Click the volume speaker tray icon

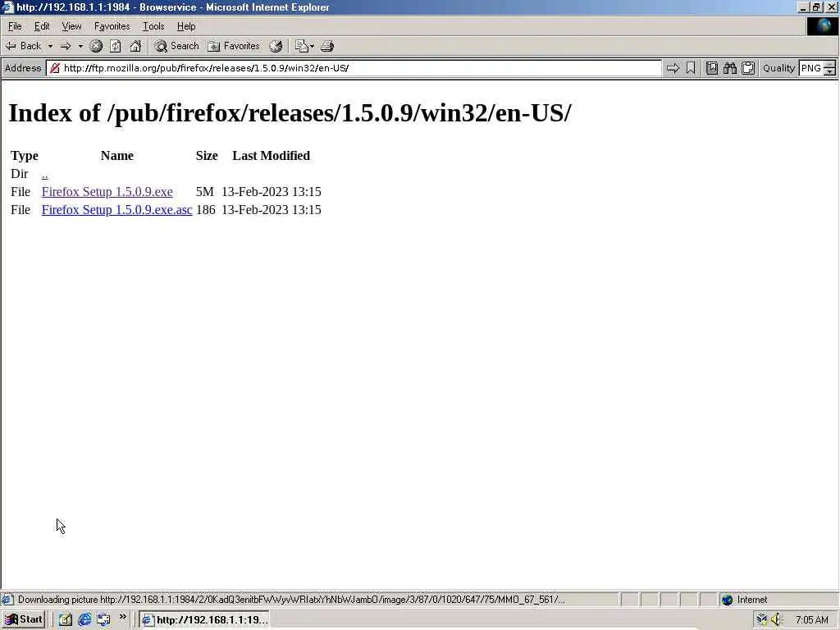pos(777,620)
